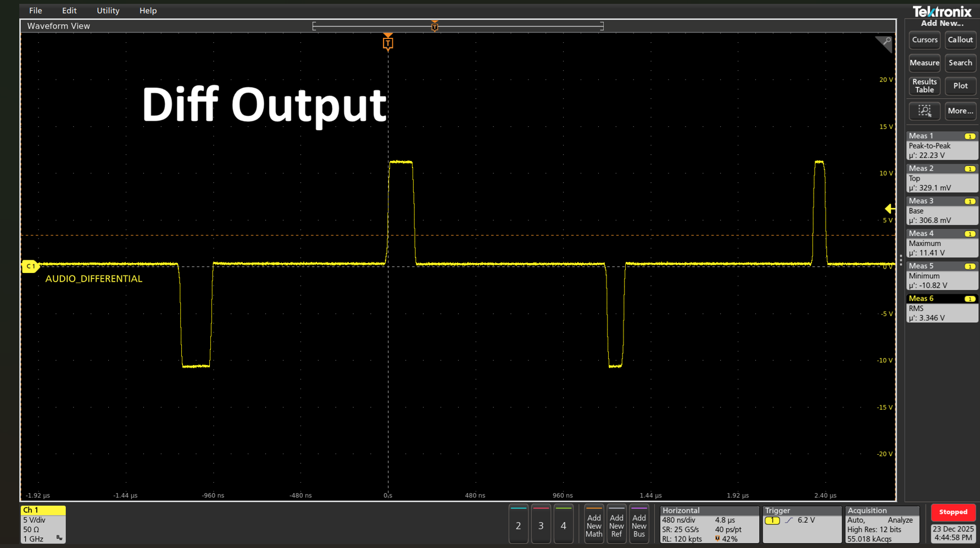980x548 pixels.
Task: Select the Meas 3 Base badge
Action: pos(942,210)
